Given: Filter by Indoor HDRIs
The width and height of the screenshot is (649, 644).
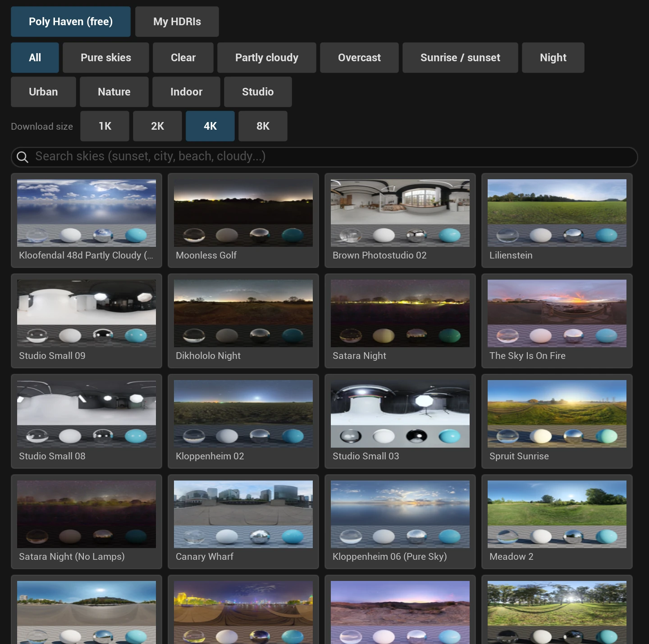Looking at the screenshot, I should point(186,92).
